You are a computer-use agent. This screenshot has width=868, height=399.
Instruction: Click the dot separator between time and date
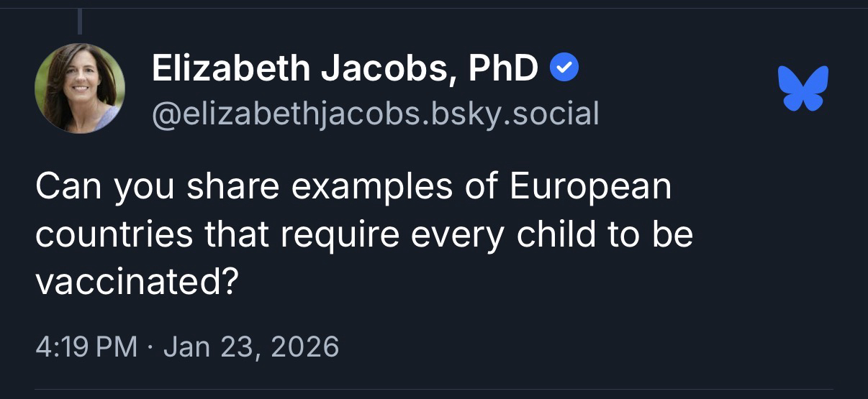click(150, 347)
